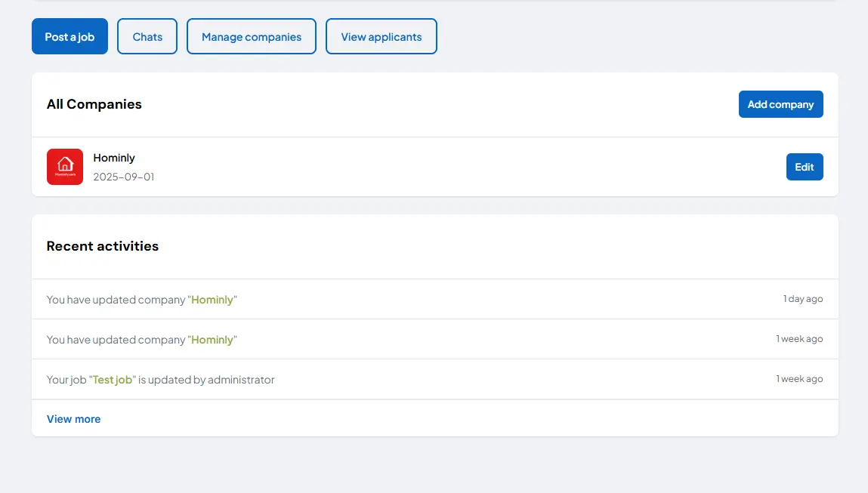This screenshot has width=868, height=493.
Task: Open Hominly link in second activity row
Action: point(212,340)
